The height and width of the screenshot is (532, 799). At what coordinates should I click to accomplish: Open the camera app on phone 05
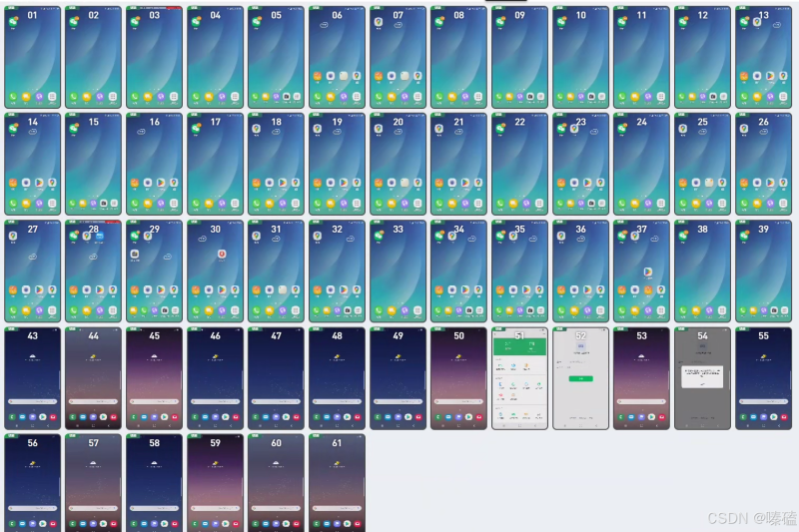[287, 96]
